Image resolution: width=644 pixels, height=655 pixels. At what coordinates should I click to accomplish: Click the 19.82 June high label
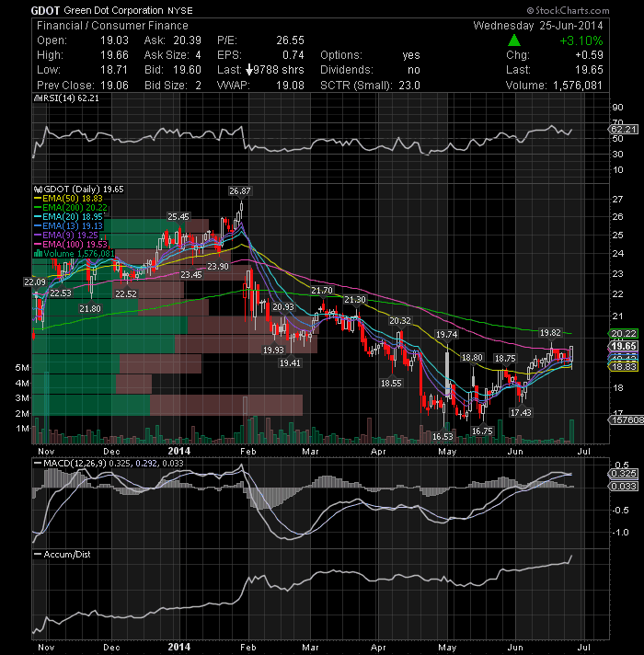(x=550, y=333)
